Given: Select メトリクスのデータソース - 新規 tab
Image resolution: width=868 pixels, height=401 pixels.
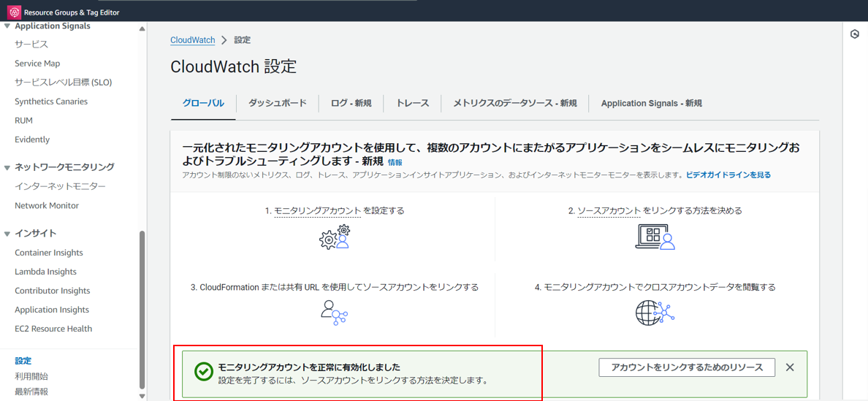Looking at the screenshot, I should [x=515, y=103].
